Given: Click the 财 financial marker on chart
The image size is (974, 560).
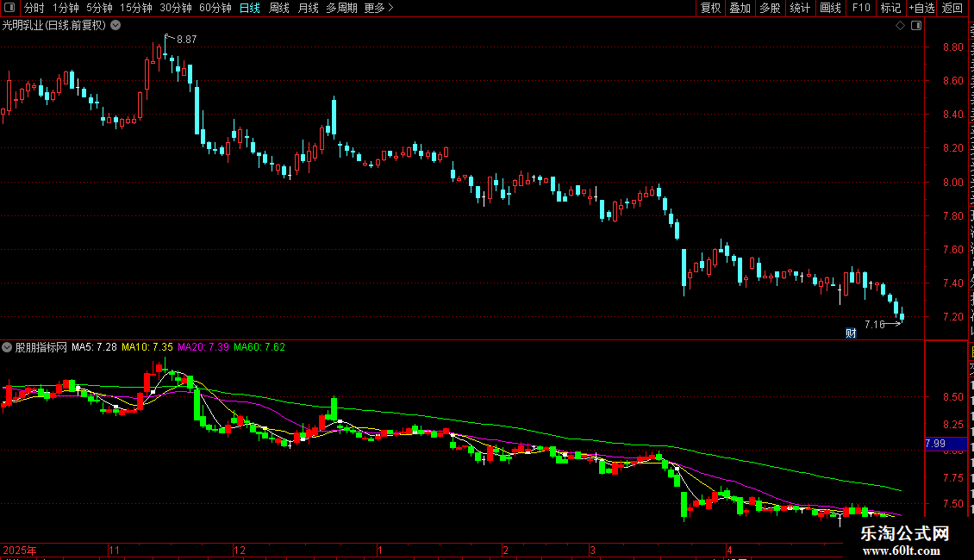Looking at the screenshot, I should [x=851, y=333].
